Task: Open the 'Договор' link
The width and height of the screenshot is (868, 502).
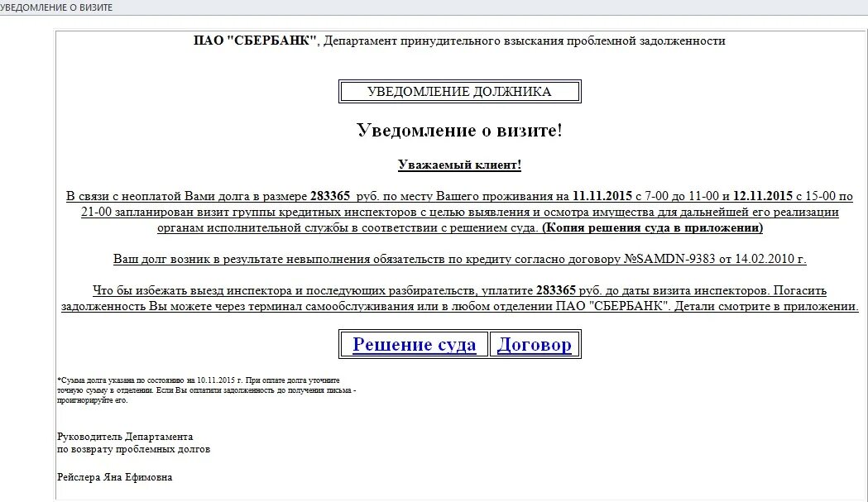Action: click(x=535, y=344)
